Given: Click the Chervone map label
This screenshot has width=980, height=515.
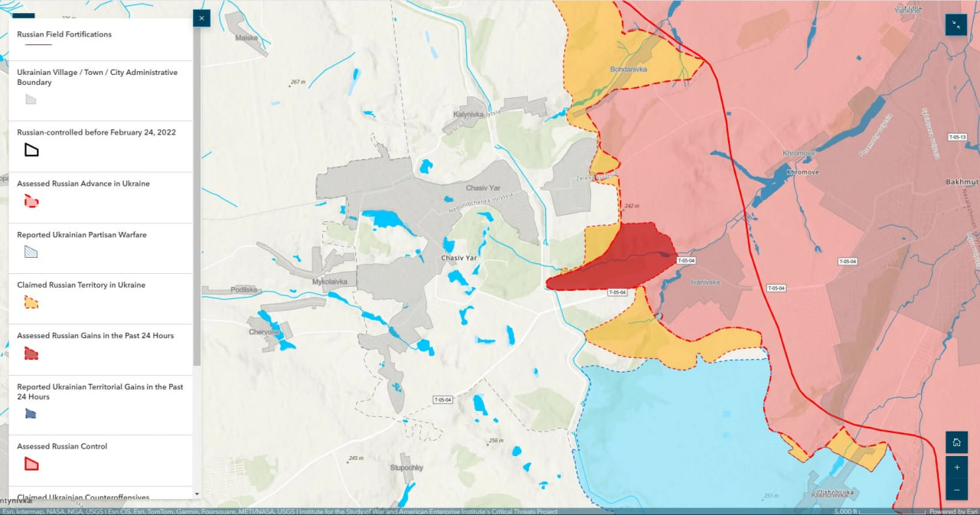Looking at the screenshot, I should pos(263,332).
